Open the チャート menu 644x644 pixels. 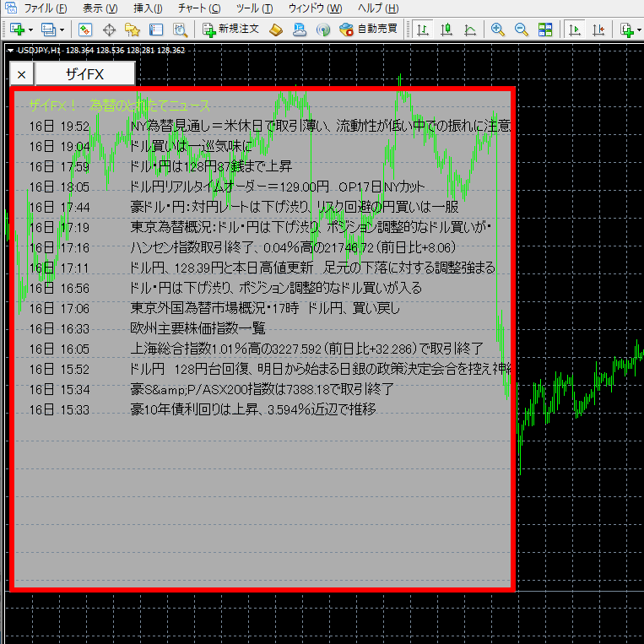click(x=199, y=8)
